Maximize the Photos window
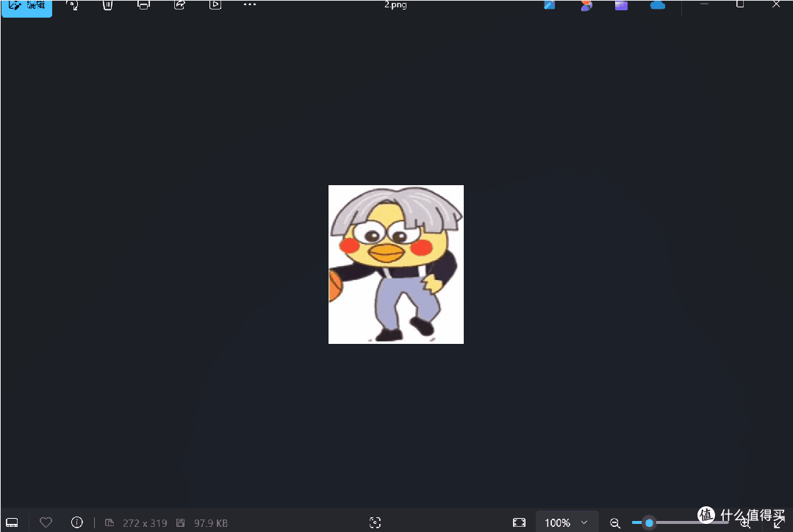 coord(740,4)
